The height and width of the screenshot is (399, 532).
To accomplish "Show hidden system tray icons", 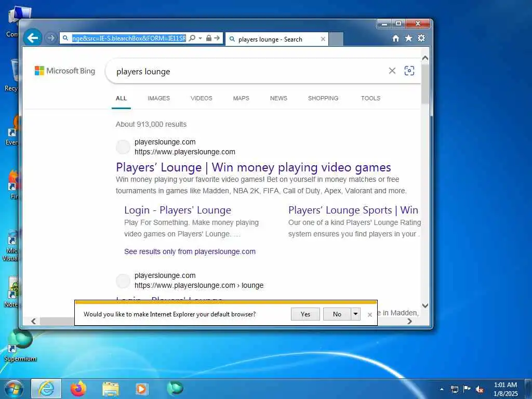I will click(x=442, y=389).
